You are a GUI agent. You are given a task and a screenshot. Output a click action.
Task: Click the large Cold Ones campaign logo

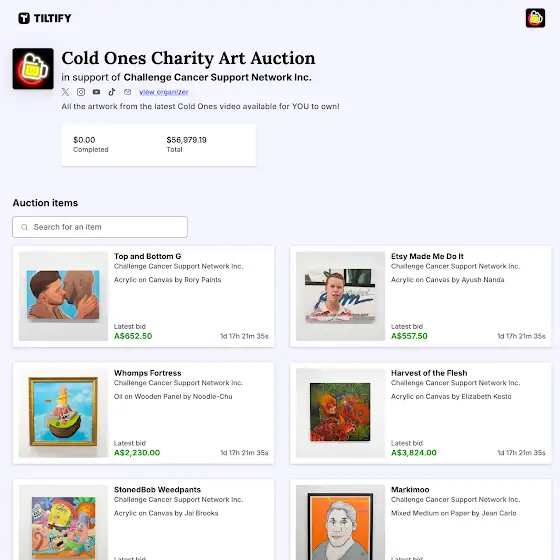[33, 69]
